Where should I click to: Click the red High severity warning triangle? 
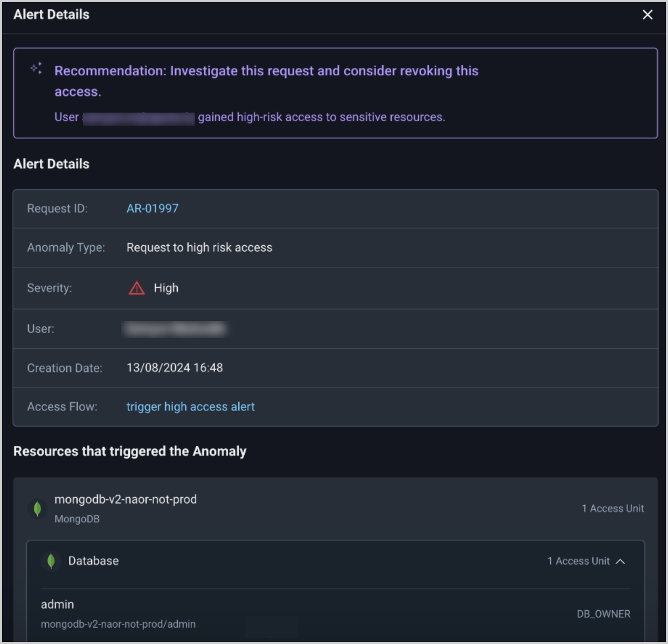137,288
